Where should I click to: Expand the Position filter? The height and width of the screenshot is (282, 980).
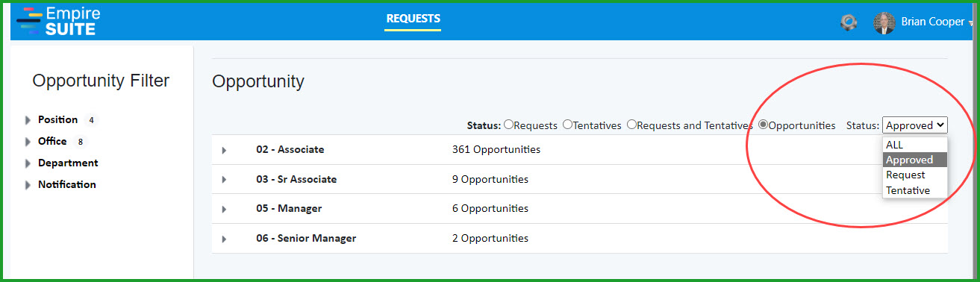point(28,120)
